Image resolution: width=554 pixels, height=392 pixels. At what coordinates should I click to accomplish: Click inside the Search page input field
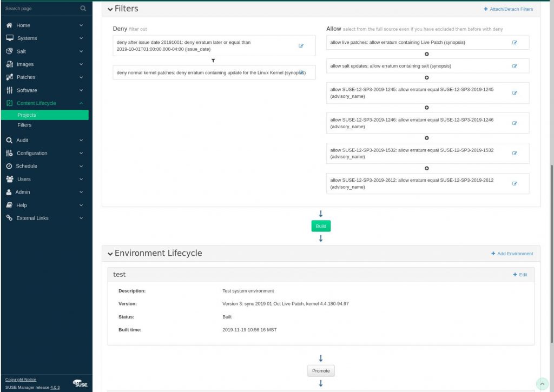38,8
